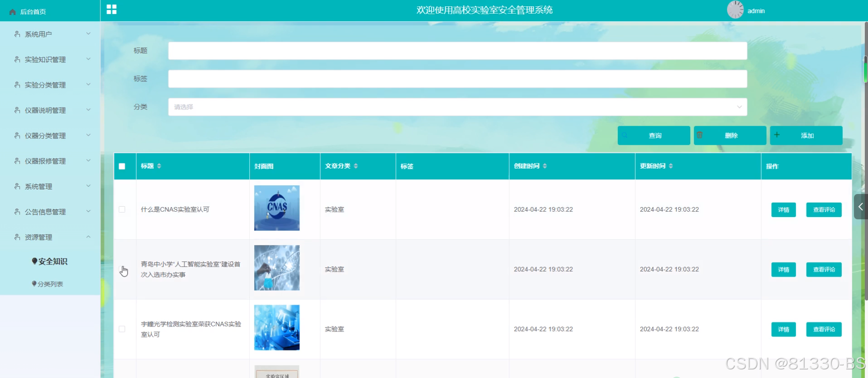Sort by 创建时间 column arrows

click(545, 166)
